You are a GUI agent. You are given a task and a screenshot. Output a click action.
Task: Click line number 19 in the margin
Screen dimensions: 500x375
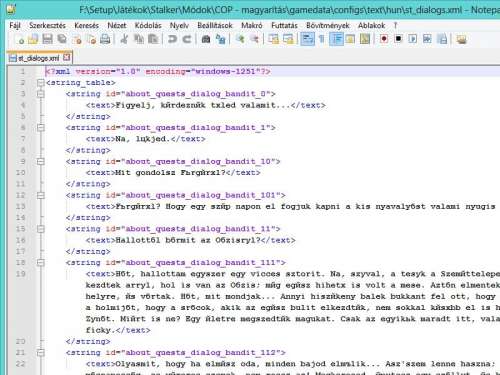coord(21,274)
